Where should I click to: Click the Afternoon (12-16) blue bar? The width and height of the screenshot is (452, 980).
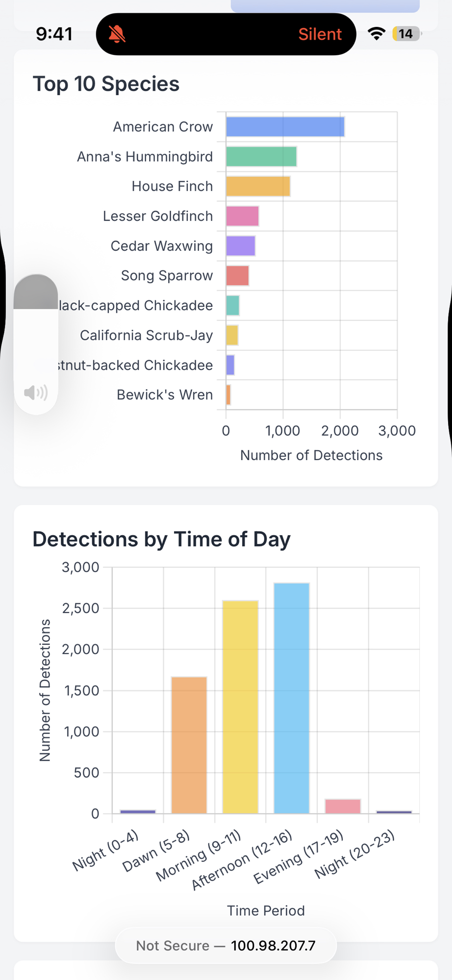[292, 698]
